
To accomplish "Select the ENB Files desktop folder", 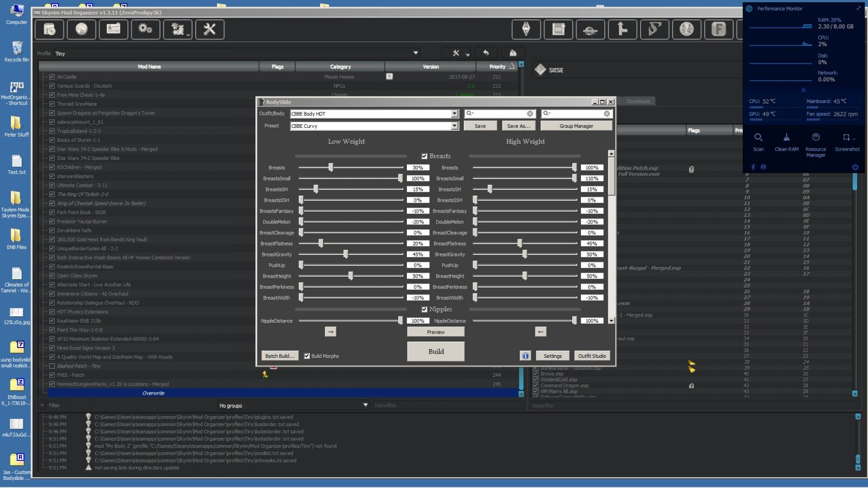I will (16, 239).
